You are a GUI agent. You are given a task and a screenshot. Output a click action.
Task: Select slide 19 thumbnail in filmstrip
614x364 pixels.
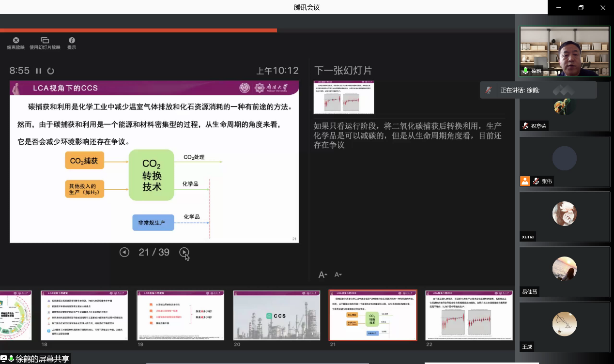tap(180, 315)
